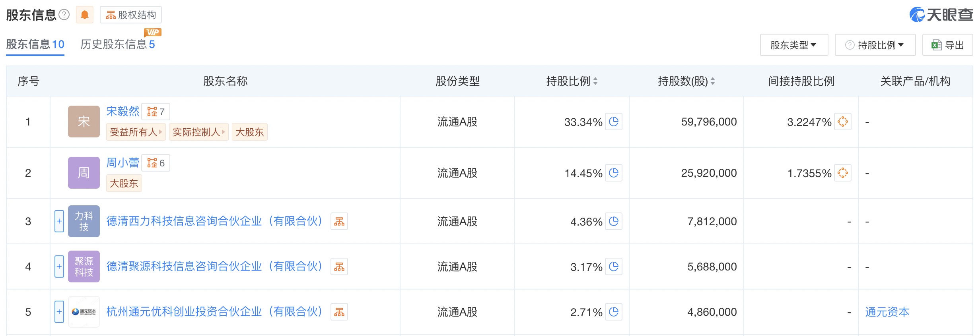Click pie chart icon beside 14.45%
This screenshot has width=980, height=336.
(x=614, y=173)
